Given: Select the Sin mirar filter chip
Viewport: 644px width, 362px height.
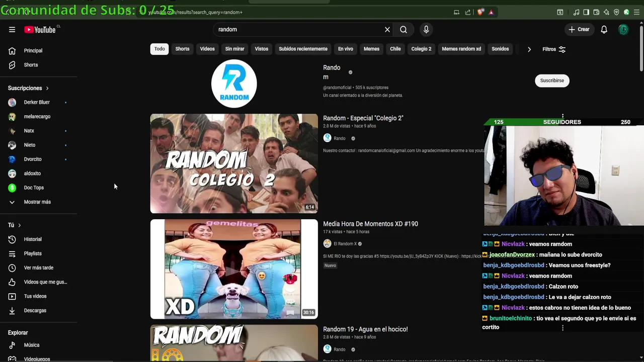Looking at the screenshot, I should pos(234,49).
